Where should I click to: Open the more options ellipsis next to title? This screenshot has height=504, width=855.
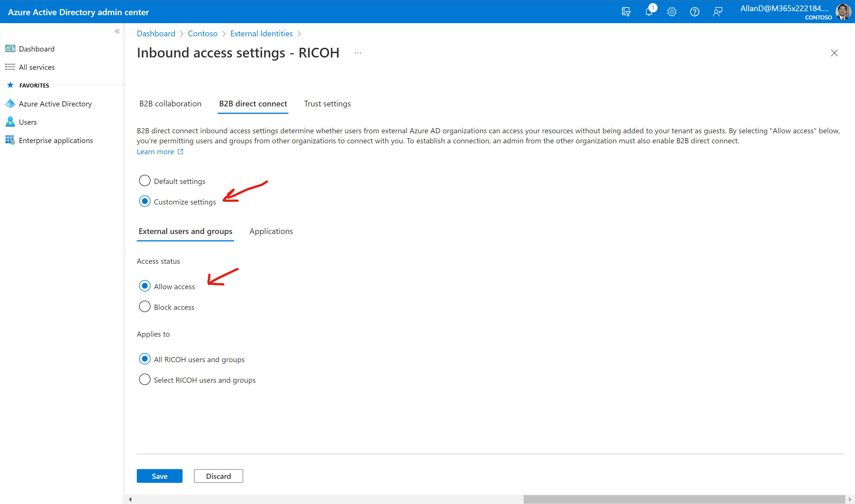(358, 53)
